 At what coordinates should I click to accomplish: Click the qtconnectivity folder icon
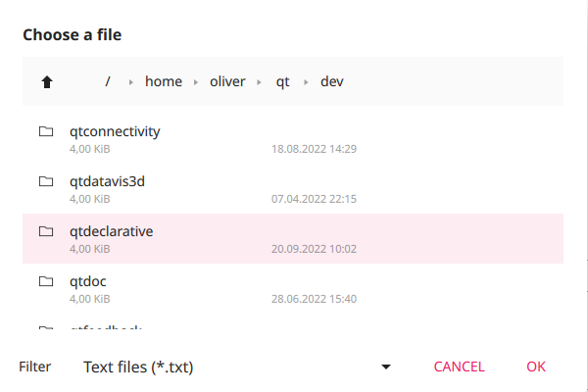(x=46, y=131)
